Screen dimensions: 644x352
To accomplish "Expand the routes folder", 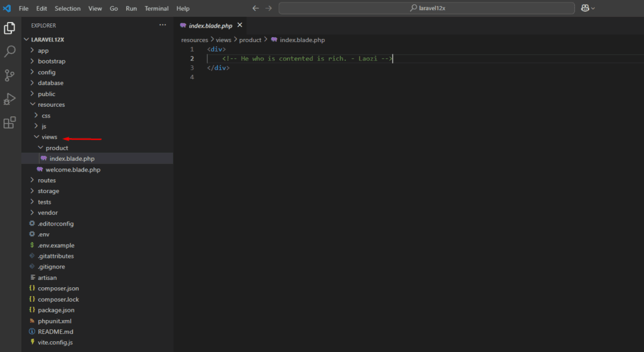I will click(x=47, y=180).
